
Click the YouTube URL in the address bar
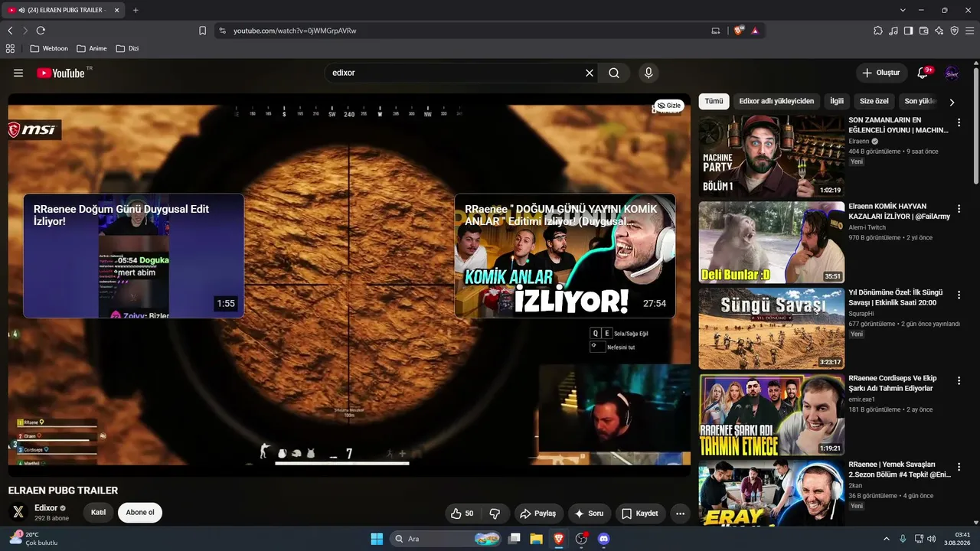point(295,31)
